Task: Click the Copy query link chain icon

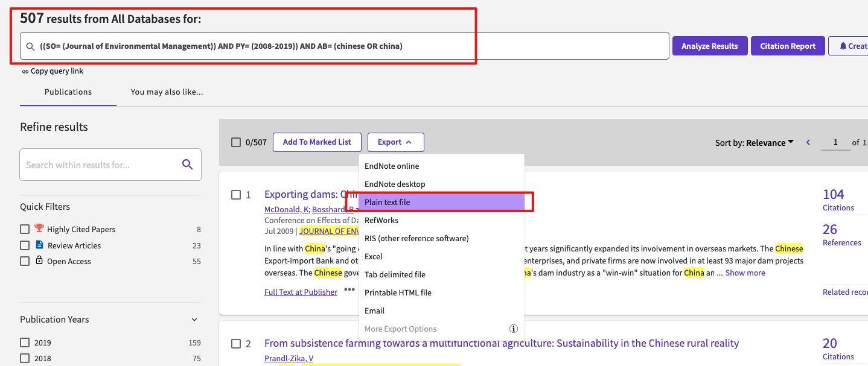Action: pyautogui.click(x=25, y=71)
